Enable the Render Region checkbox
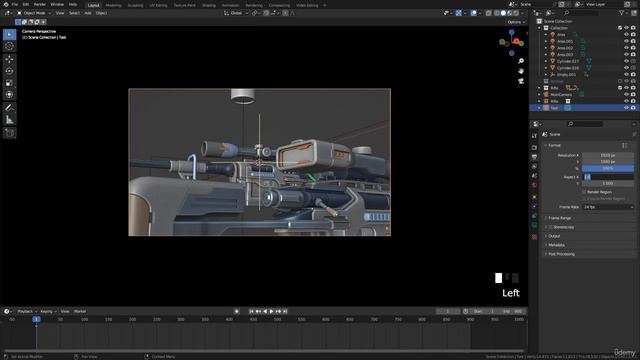 [x=584, y=192]
